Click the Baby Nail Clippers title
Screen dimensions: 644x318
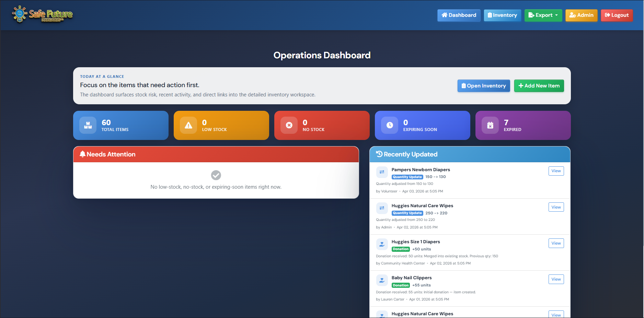point(412,278)
